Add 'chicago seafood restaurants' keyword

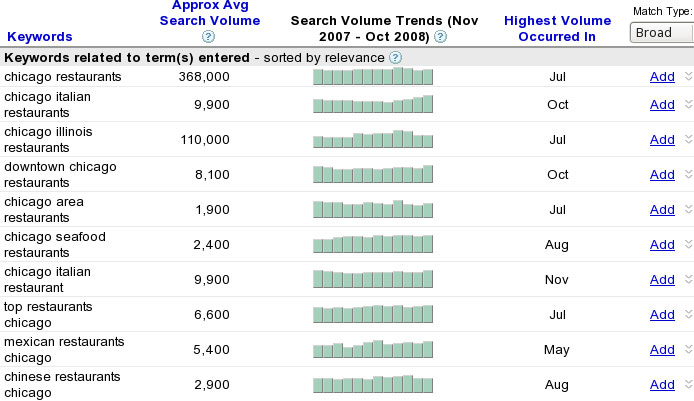662,244
